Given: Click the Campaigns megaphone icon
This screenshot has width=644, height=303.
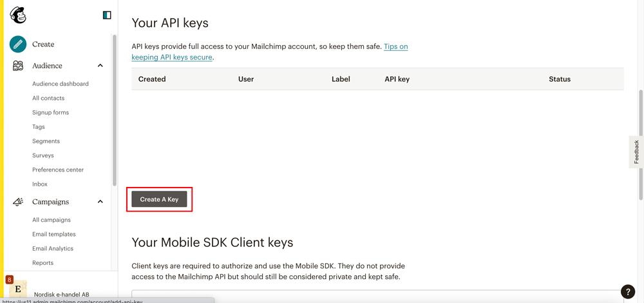Looking at the screenshot, I should [x=17, y=202].
